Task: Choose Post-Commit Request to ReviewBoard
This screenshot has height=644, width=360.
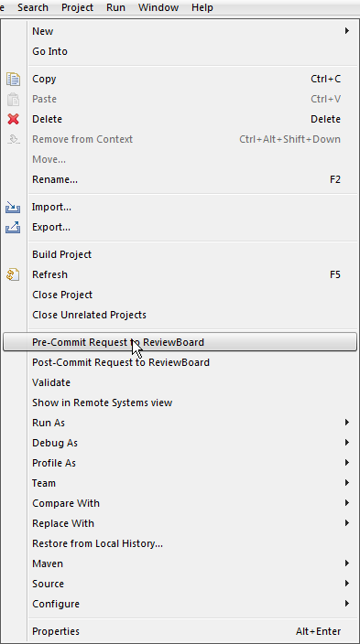Action: coord(180,362)
